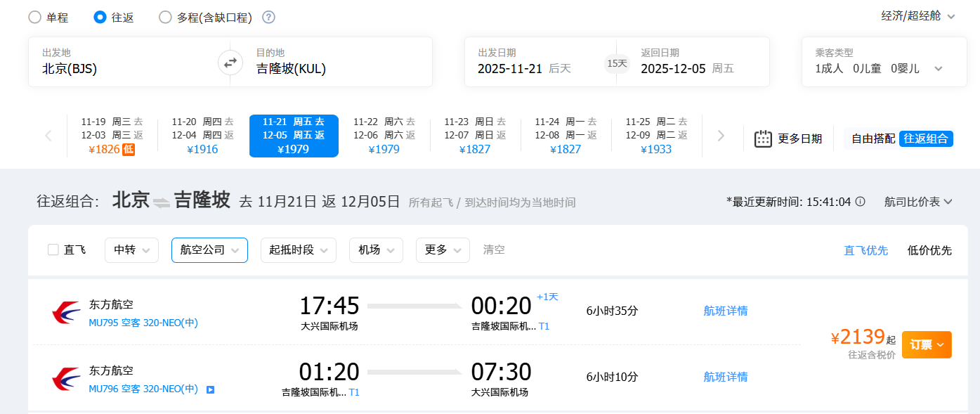Image resolution: width=980 pixels, height=414 pixels.
Task: Open the 起抵时段 time period dropdown
Action: pyautogui.click(x=298, y=250)
